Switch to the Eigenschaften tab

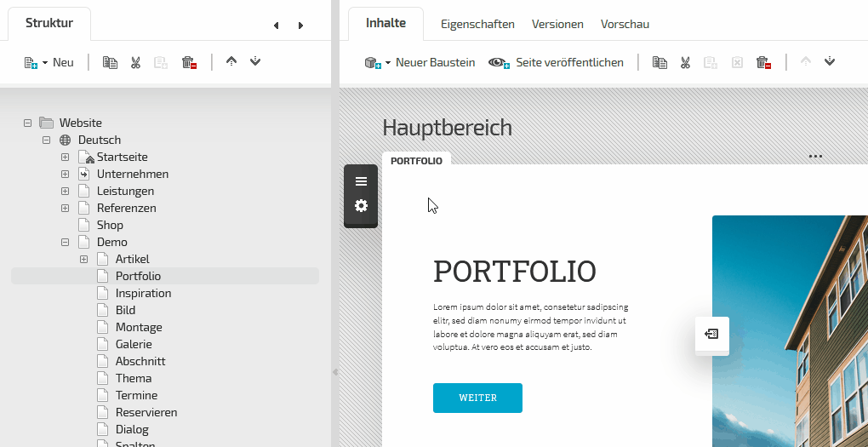pyautogui.click(x=477, y=24)
